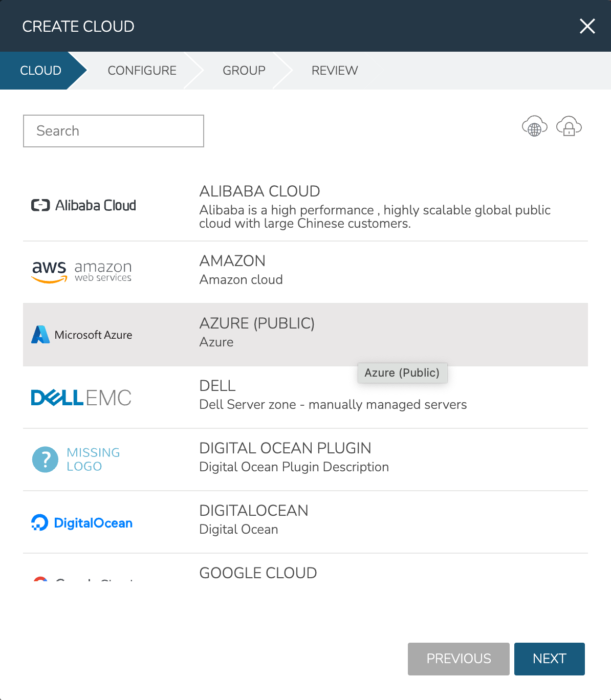This screenshot has width=611, height=700.
Task: Click the Missing Logo placeholder icon
Action: [76, 460]
